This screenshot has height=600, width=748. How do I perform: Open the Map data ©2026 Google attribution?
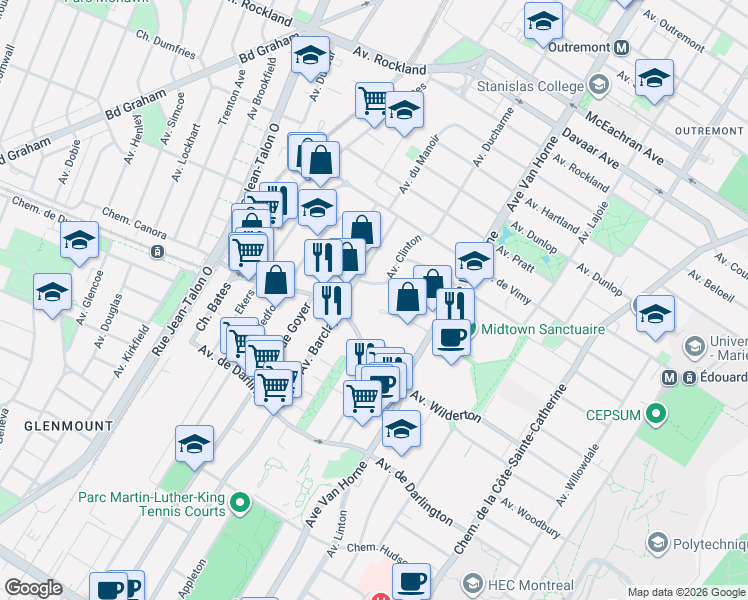pos(687,593)
